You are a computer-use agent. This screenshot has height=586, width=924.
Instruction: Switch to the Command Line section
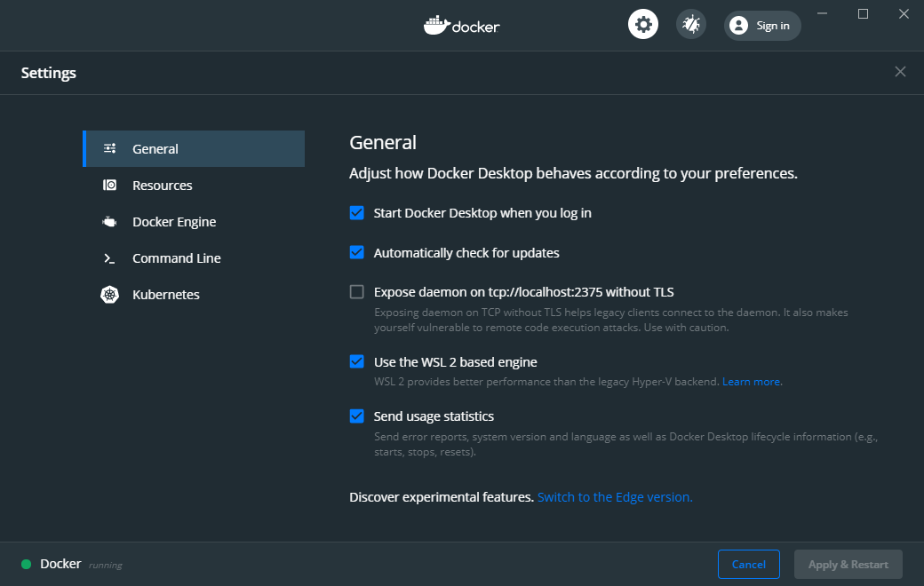point(194,258)
